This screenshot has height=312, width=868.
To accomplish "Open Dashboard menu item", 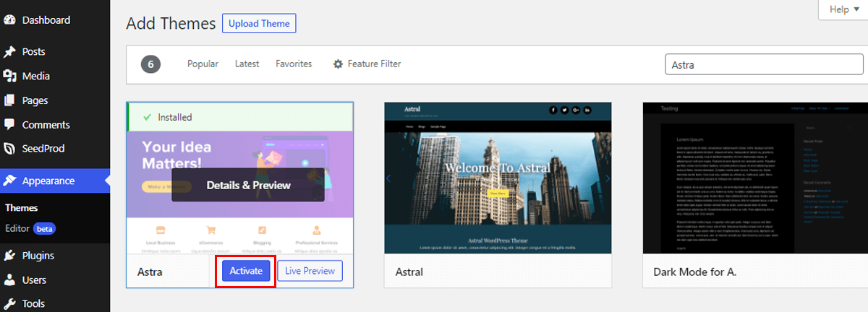I will coord(55,20).
